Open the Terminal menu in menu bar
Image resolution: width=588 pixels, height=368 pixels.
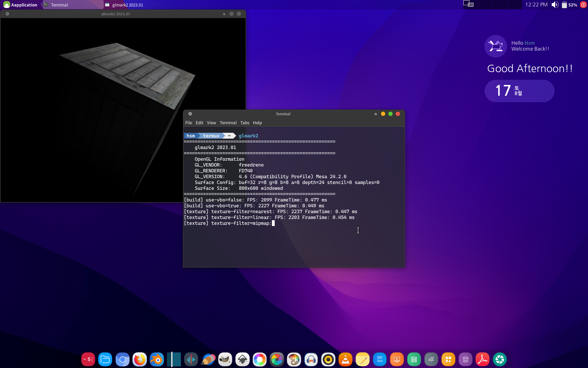(228, 123)
